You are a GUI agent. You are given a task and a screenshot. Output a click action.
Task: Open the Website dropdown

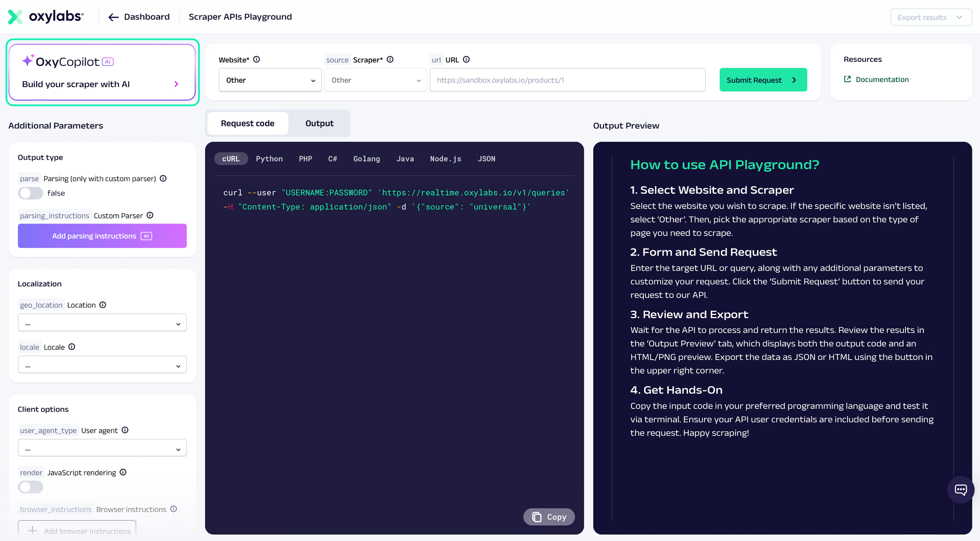(x=270, y=80)
